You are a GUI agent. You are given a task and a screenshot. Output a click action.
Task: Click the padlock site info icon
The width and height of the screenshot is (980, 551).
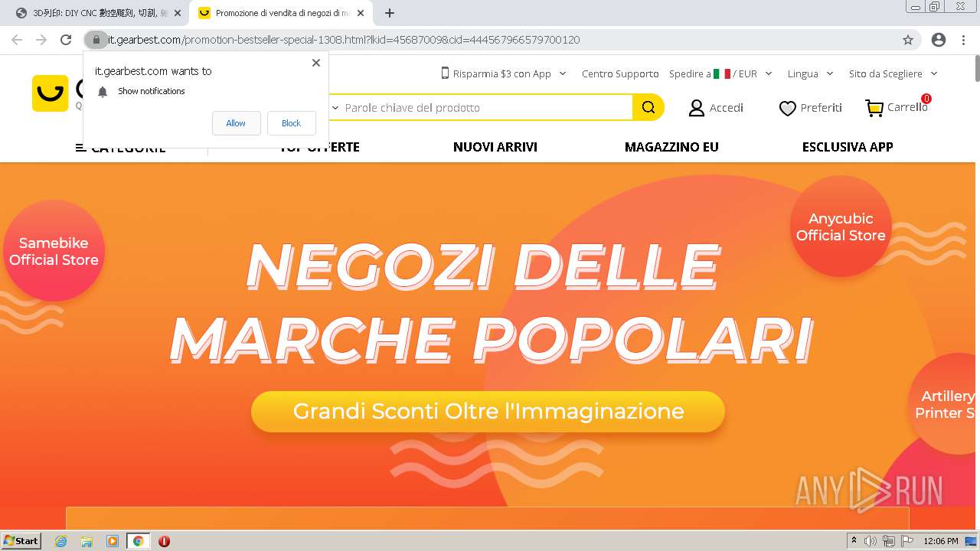coord(96,40)
